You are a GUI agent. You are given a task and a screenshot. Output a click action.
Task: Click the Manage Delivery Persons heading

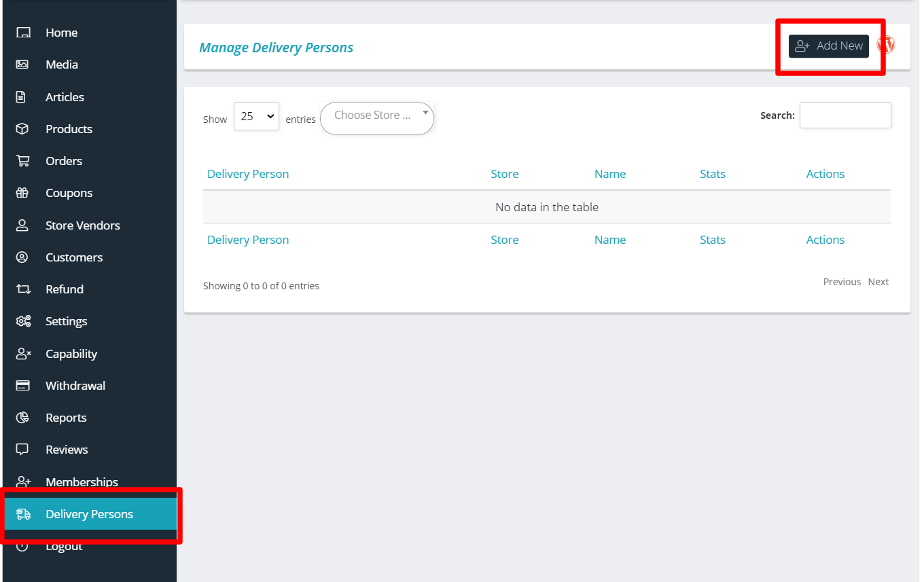click(277, 48)
